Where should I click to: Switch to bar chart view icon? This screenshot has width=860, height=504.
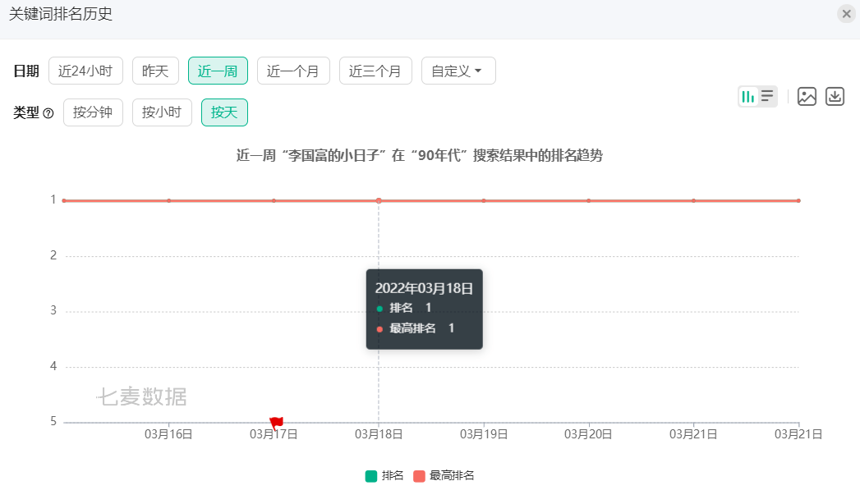point(747,97)
